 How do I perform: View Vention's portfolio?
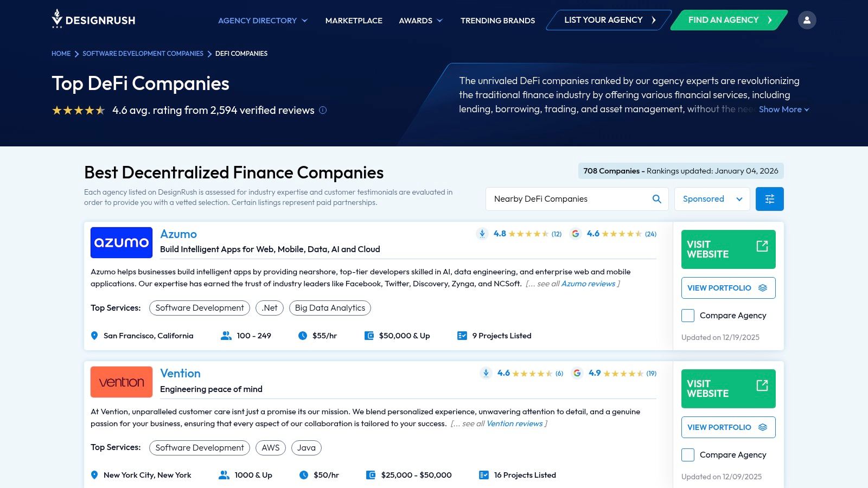point(728,427)
